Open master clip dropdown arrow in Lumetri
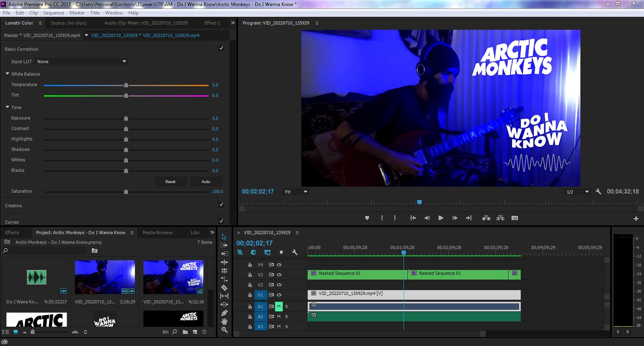This screenshot has width=644, height=346. 86,35
